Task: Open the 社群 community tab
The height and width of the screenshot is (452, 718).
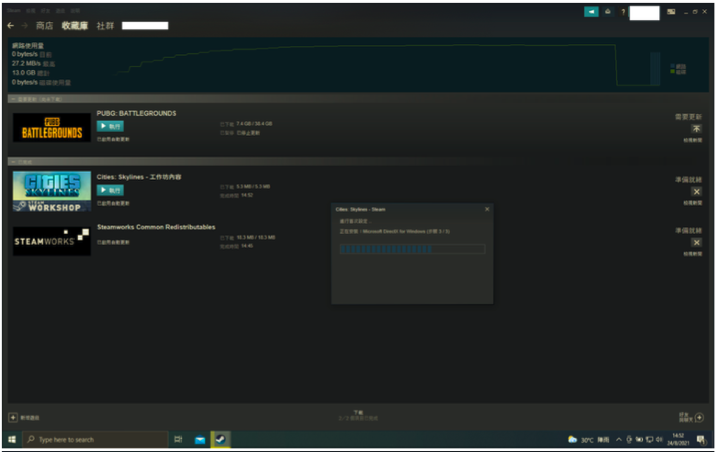Action: [105, 26]
